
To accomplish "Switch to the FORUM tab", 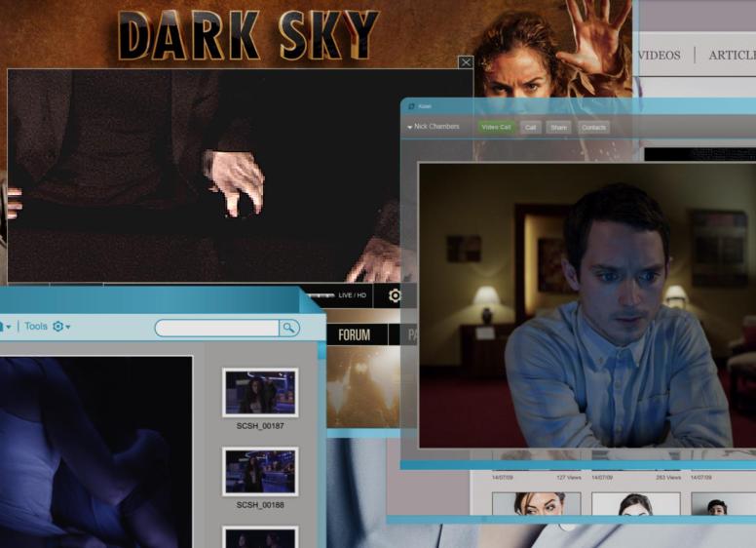I will [x=355, y=334].
